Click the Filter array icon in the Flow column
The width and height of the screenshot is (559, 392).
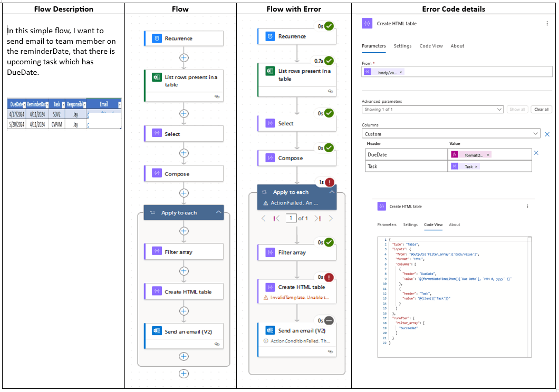[x=157, y=251]
